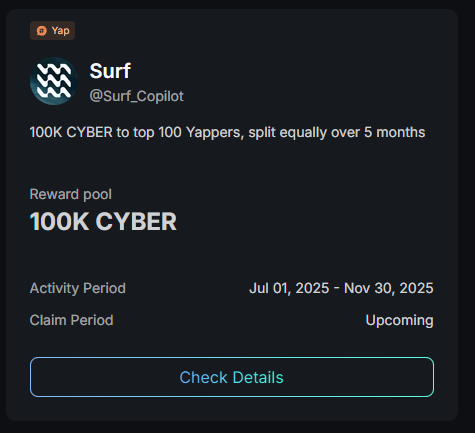Click the Activity Period label
Screen dimensions: 475x433
click(78, 288)
